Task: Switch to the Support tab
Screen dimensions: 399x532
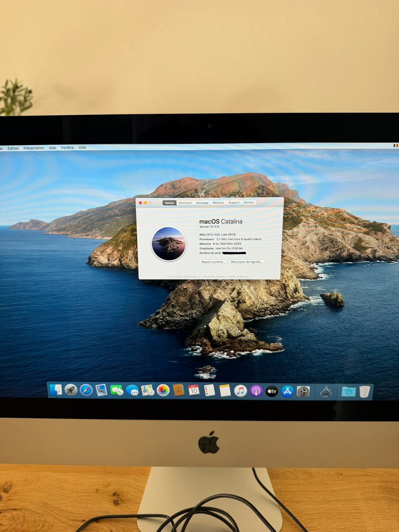Action: (234, 202)
